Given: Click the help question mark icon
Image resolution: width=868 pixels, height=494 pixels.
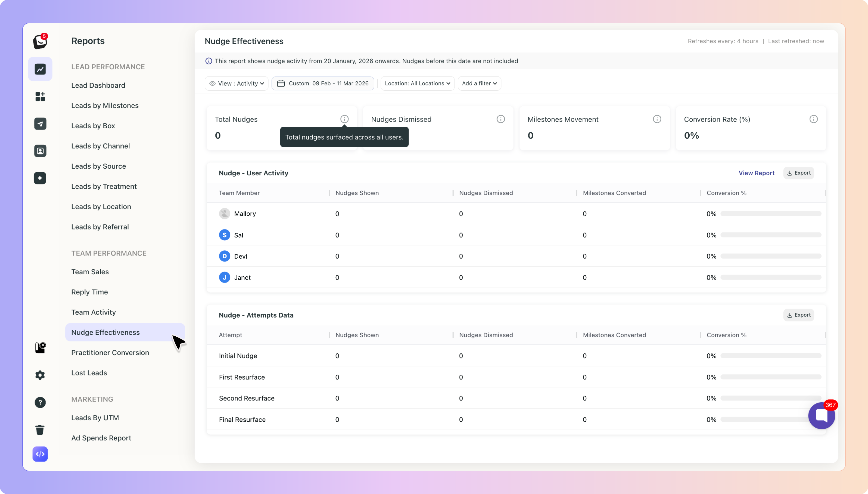Looking at the screenshot, I should pyautogui.click(x=40, y=402).
